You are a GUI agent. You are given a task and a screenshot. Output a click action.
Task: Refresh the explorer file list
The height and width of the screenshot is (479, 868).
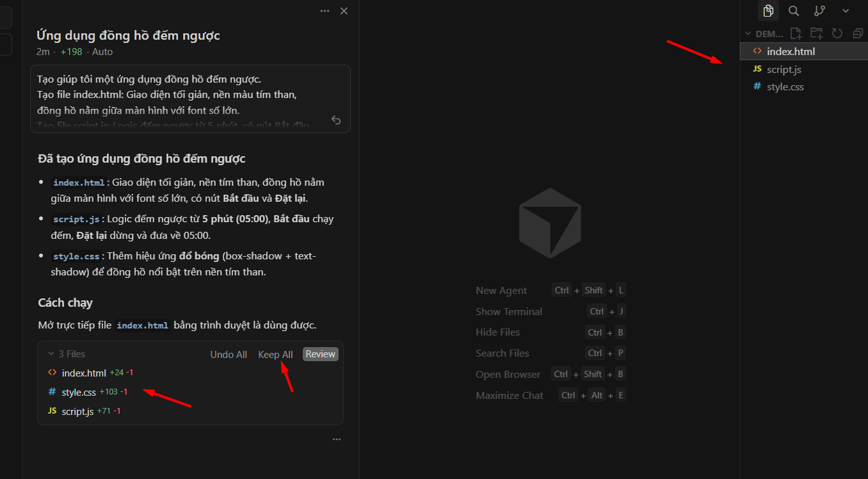tap(837, 33)
